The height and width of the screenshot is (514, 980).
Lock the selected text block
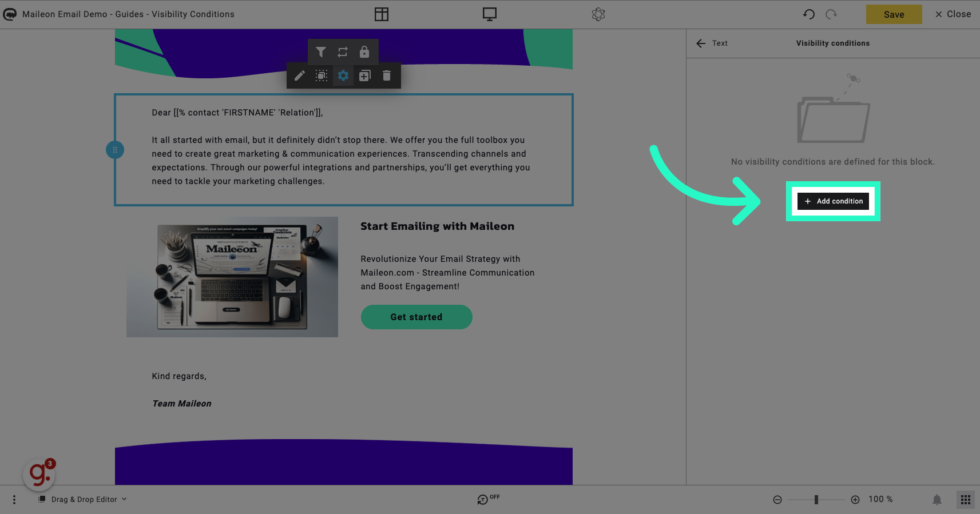click(x=364, y=52)
